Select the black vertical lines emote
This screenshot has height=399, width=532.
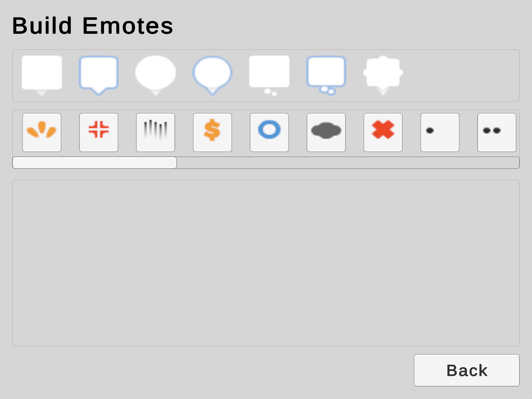tap(155, 132)
